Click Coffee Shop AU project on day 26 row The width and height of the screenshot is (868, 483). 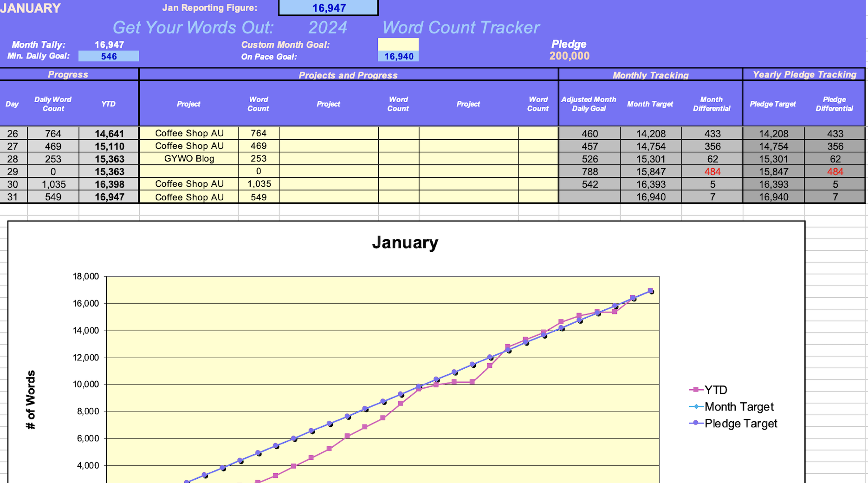pos(189,133)
